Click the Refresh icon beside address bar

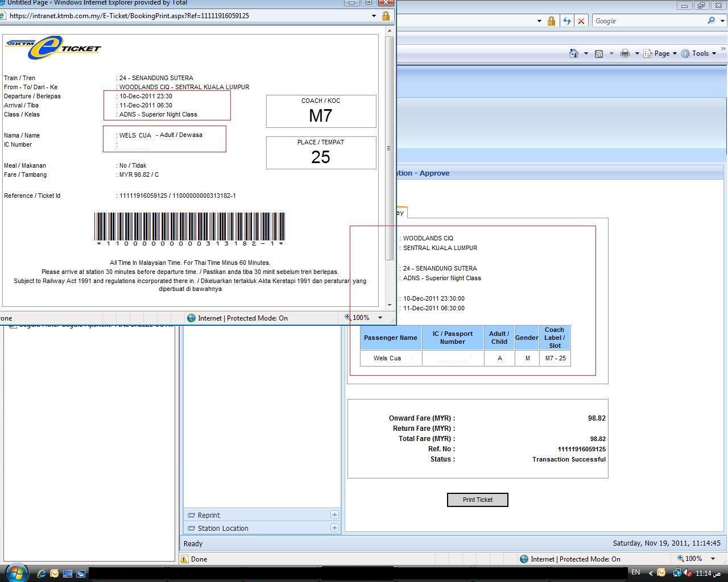coord(566,21)
